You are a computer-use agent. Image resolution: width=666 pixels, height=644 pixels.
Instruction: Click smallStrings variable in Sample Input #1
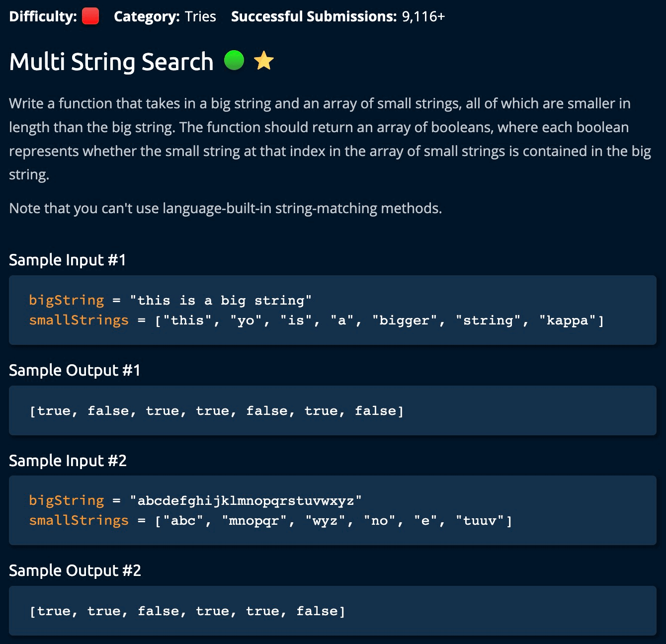click(x=79, y=321)
